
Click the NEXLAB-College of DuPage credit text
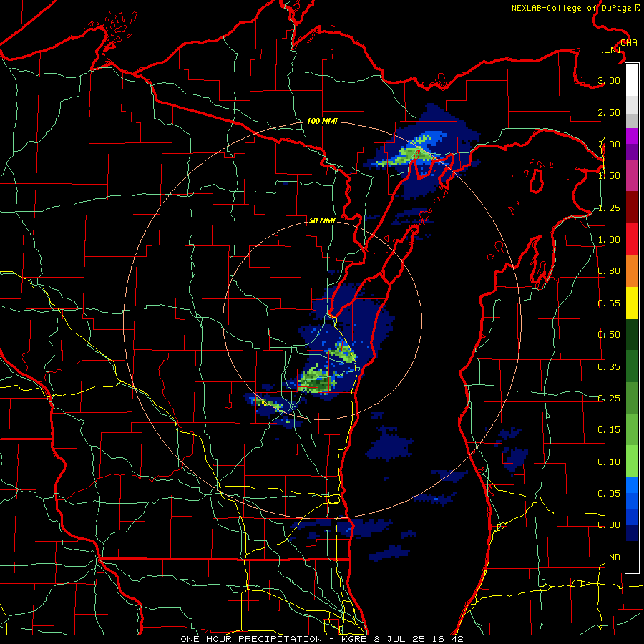(x=573, y=8)
